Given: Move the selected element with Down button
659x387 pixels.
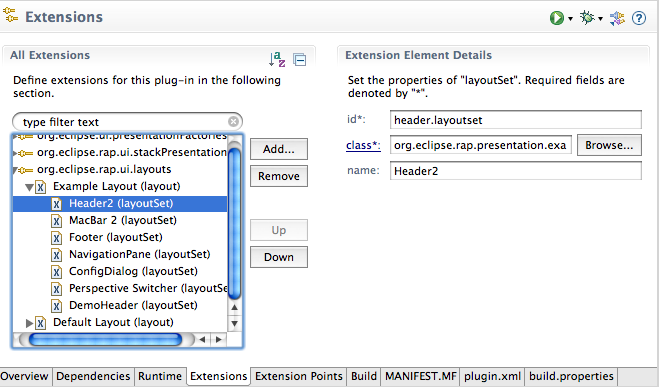Looking at the screenshot, I should coord(279,257).
